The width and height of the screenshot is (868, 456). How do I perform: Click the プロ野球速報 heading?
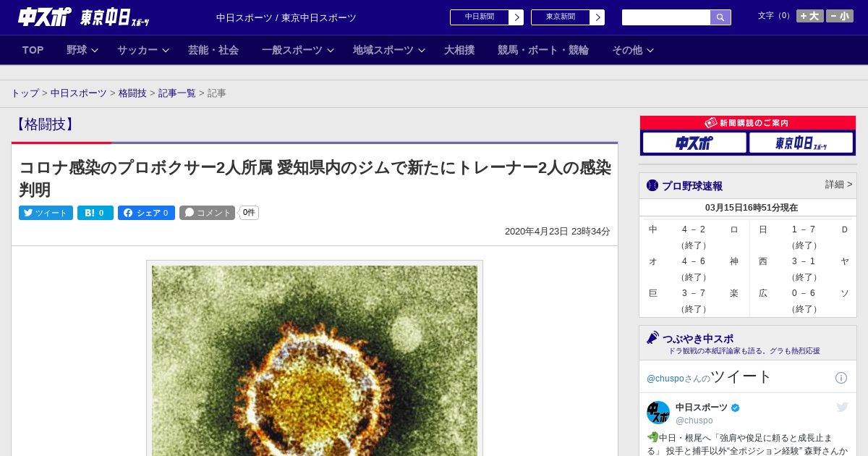tap(692, 186)
